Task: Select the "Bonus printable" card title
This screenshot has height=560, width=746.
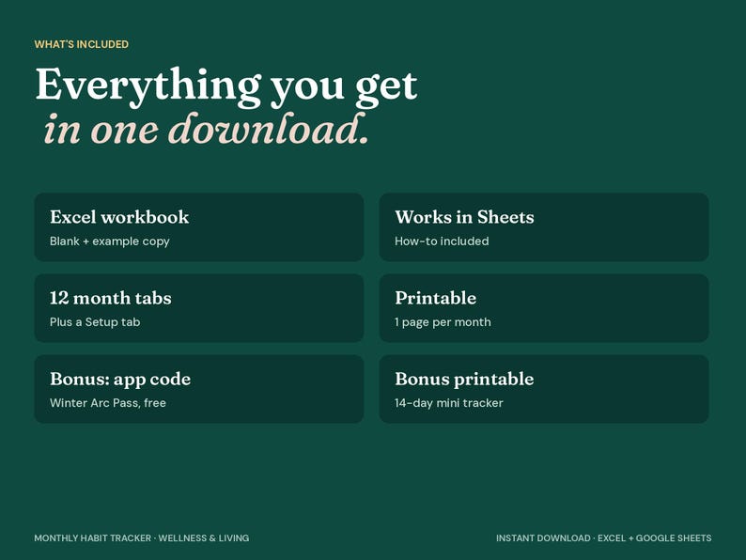Action: pyautogui.click(x=464, y=380)
